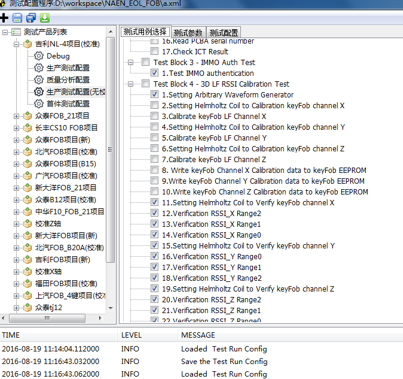Uncheck 20.Verification RSSI_Z Range2 checkbox
The width and height of the screenshot is (403, 379).
pyautogui.click(x=154, y=299)
